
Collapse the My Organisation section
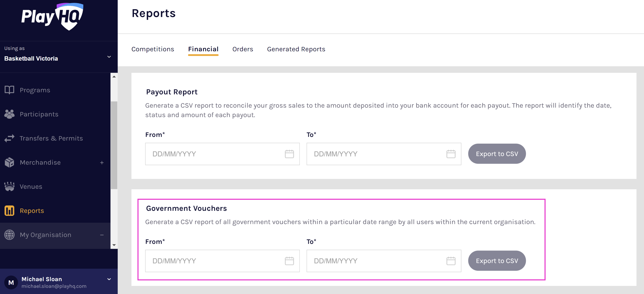(102, 235)
